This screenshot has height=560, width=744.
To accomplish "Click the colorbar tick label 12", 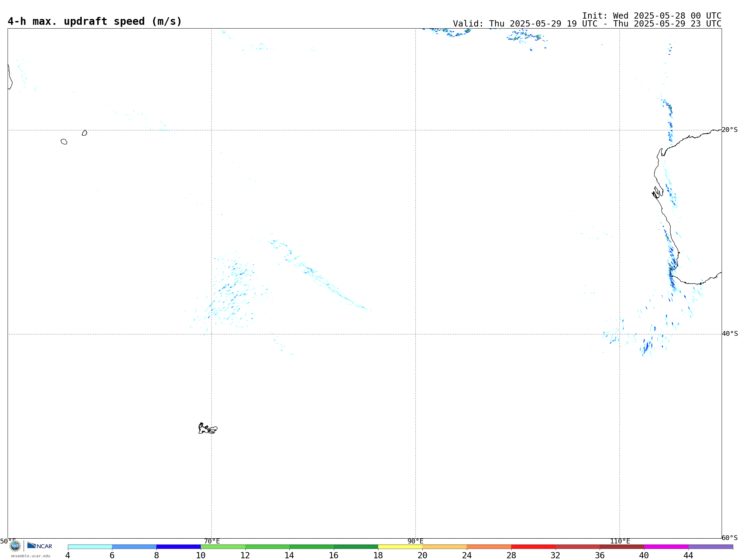I will (245, 556).
